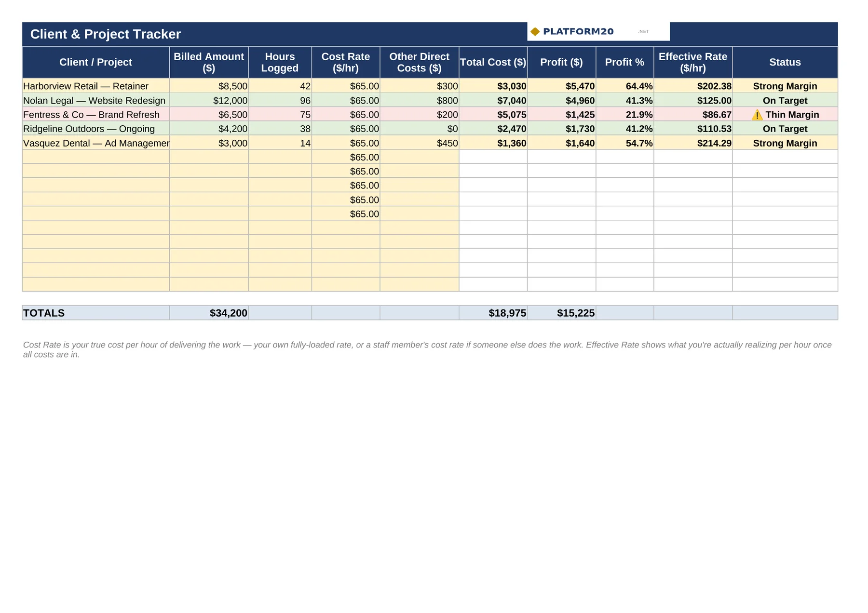Select the Total Cost ($) column header
The height and width of the screenshot is (613, 868).
click(493, 62)
